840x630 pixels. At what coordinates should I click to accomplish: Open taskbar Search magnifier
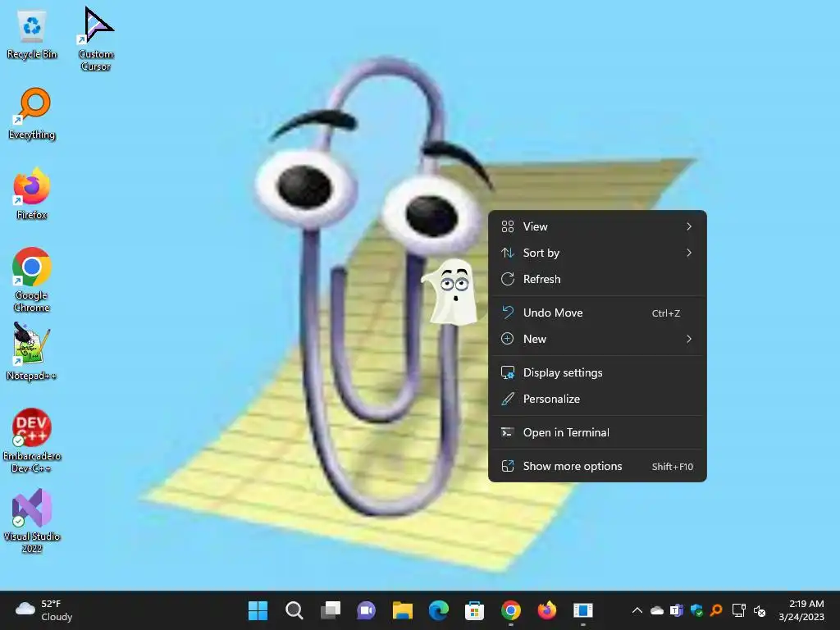(x=294, y=610)
